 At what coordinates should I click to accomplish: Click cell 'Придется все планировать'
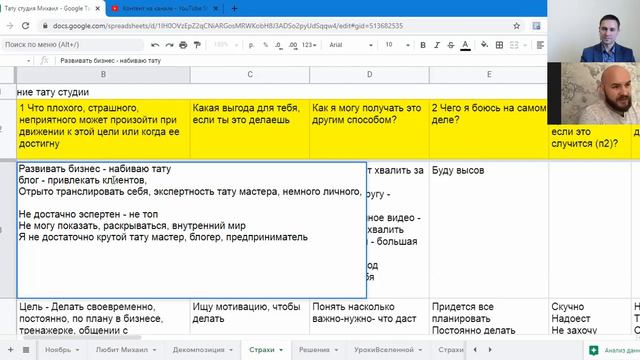(x=489, y=317)
